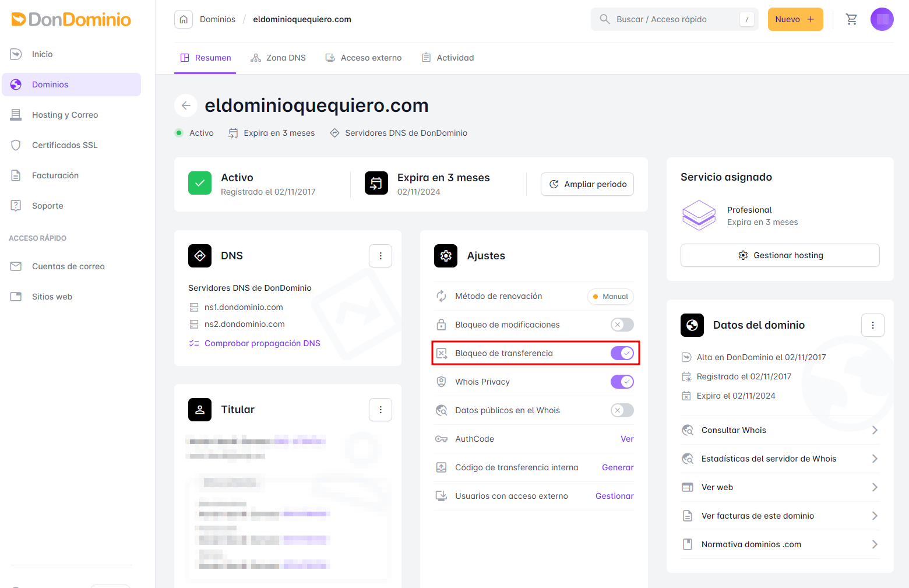The image size is (909, 588).
Task: Open the Manual renewal method selector
Action: pyautogui.click(x=610, y=297)
